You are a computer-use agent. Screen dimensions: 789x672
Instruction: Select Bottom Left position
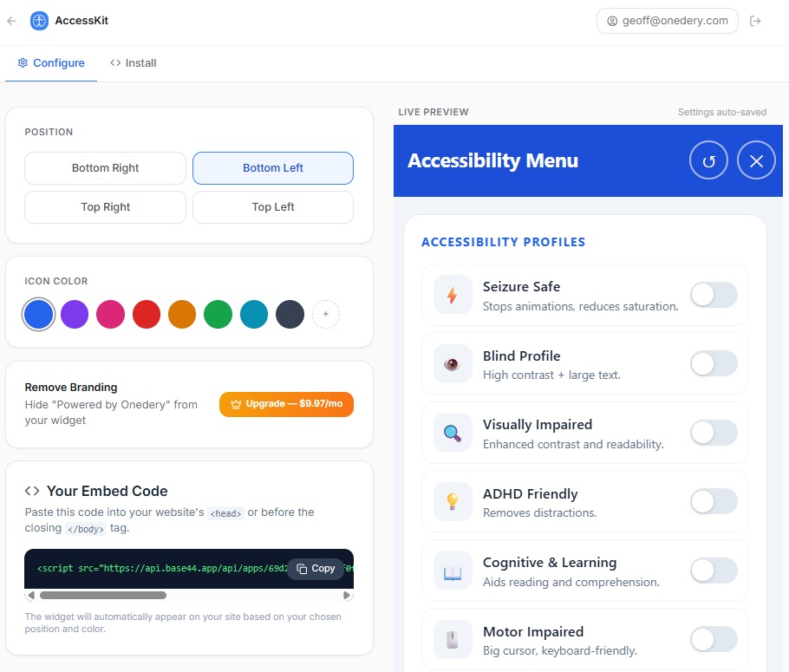[x=273, y=168]
